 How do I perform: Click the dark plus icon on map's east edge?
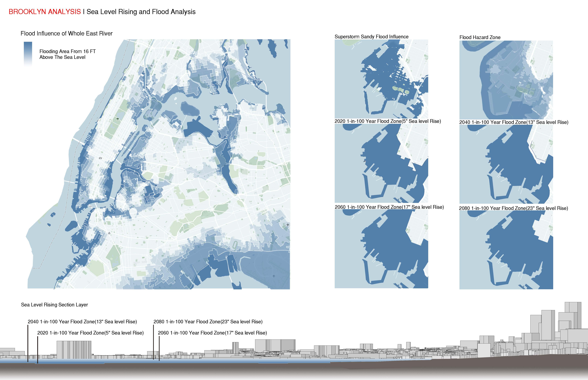288,225
